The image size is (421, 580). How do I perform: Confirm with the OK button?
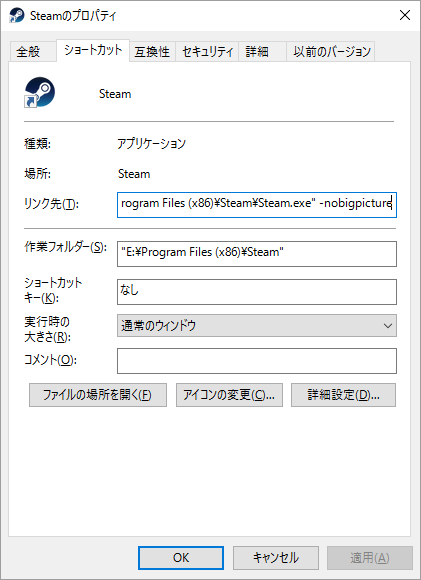pos(181,558)
